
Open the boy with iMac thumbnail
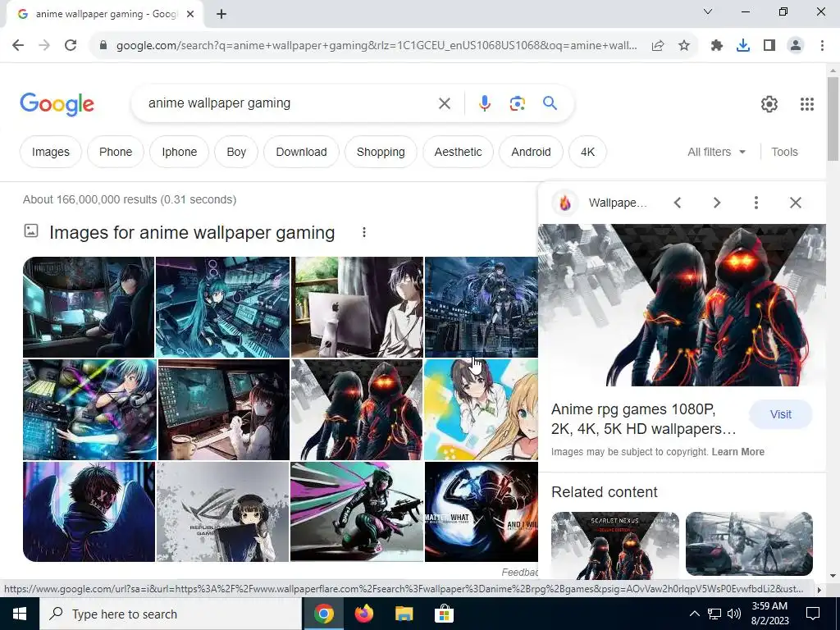357,307
